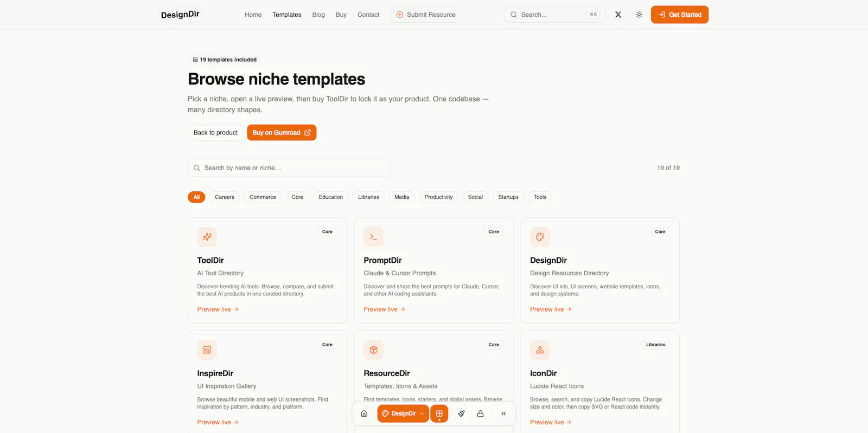Click the lock icon in the floating dock
The width and height of the screenshot is (868, 433).
(480, 413)
